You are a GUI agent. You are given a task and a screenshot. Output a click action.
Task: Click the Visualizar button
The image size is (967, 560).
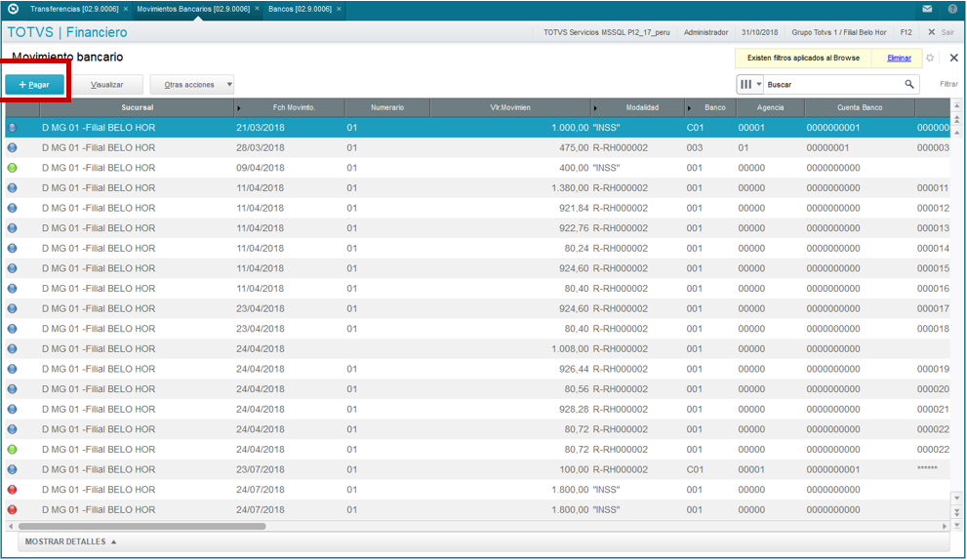[x=106, y=85]
